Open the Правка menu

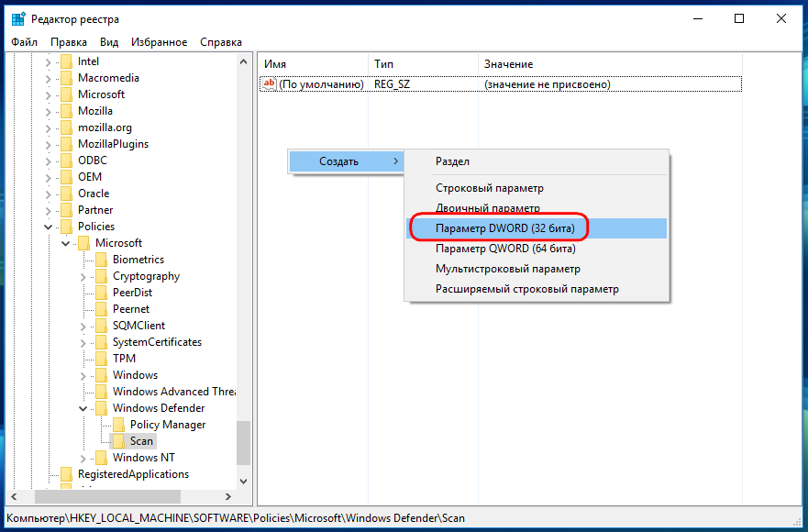pyautogui.click(x=69, y=42)
